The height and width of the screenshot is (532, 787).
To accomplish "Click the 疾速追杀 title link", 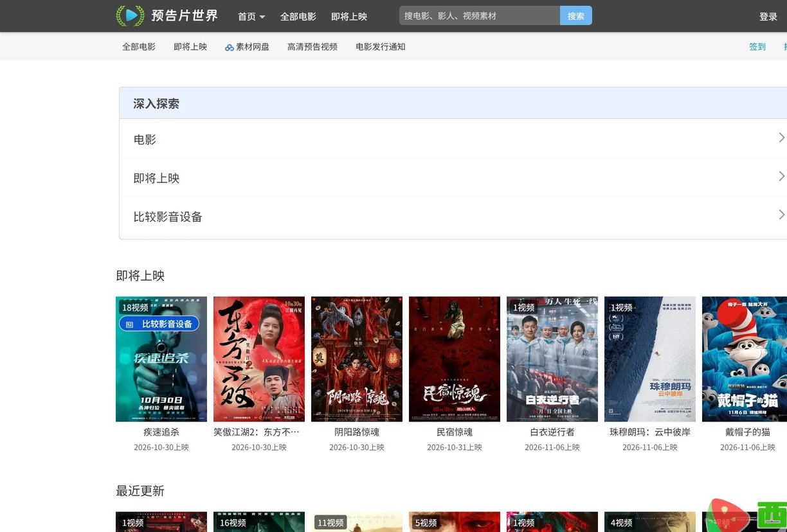I will pos(161,432).
